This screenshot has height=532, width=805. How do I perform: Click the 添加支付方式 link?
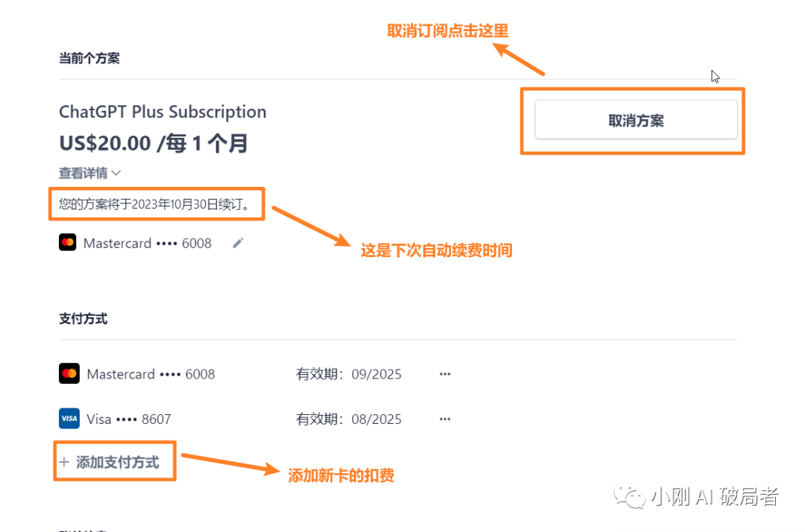tap(118, 462)
